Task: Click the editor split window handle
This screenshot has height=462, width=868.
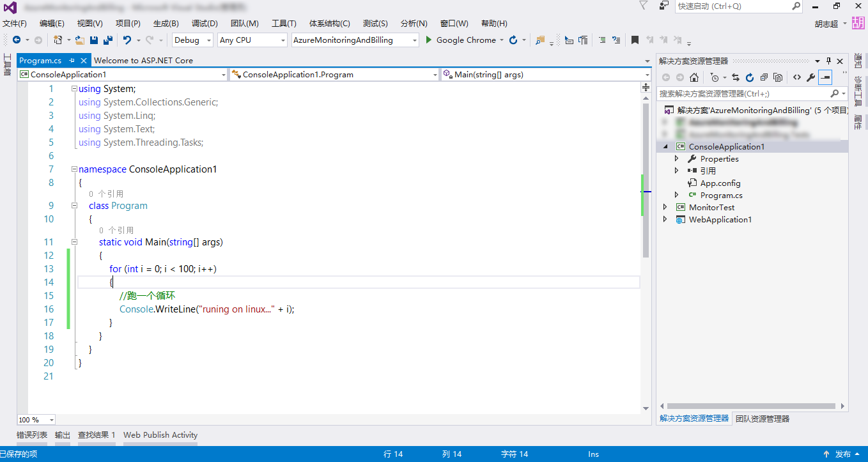Action: click(x=646, y=88)
